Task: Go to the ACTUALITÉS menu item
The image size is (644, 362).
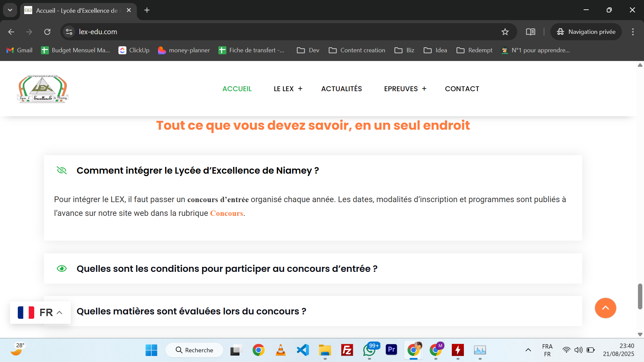Action: coord(341,89)
